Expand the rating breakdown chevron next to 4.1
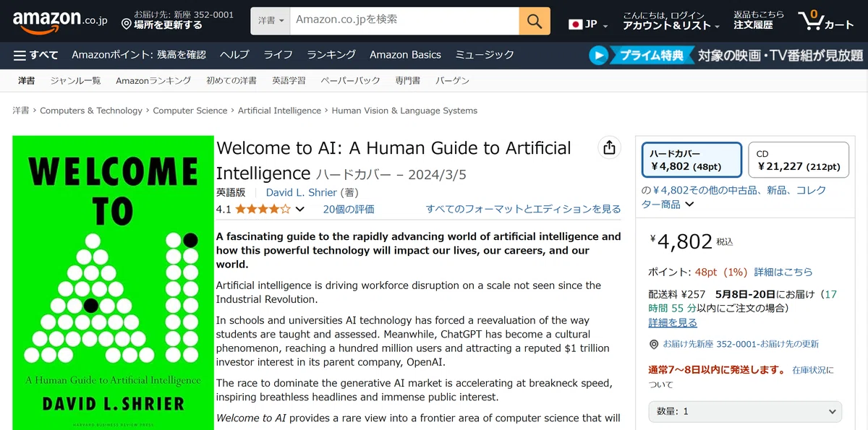The width and height of the screenshot is (868, 430). (x=300, y=210)
